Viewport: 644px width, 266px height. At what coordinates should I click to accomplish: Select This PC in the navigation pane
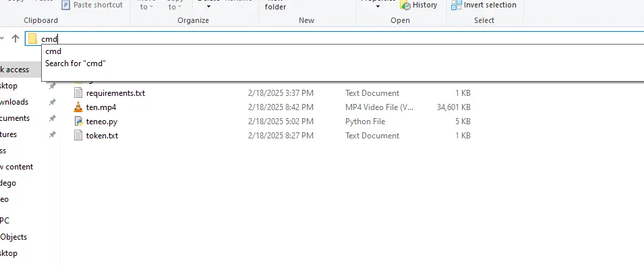point(5,221)
